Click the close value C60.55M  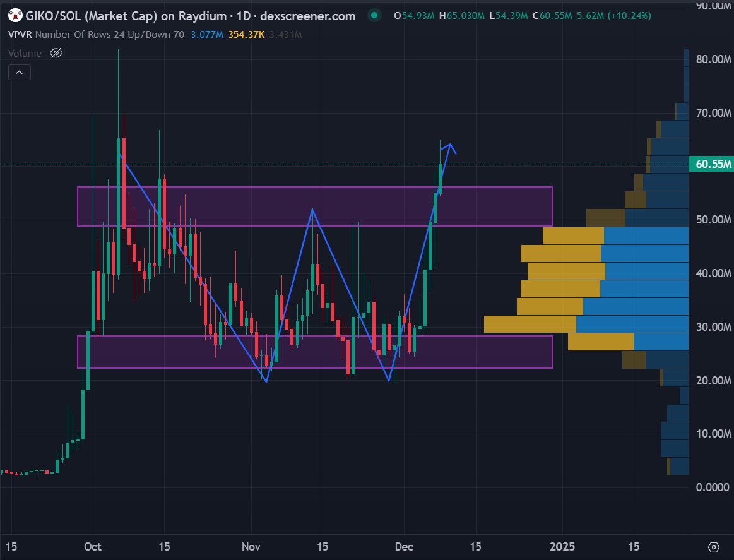coord(552,16)
